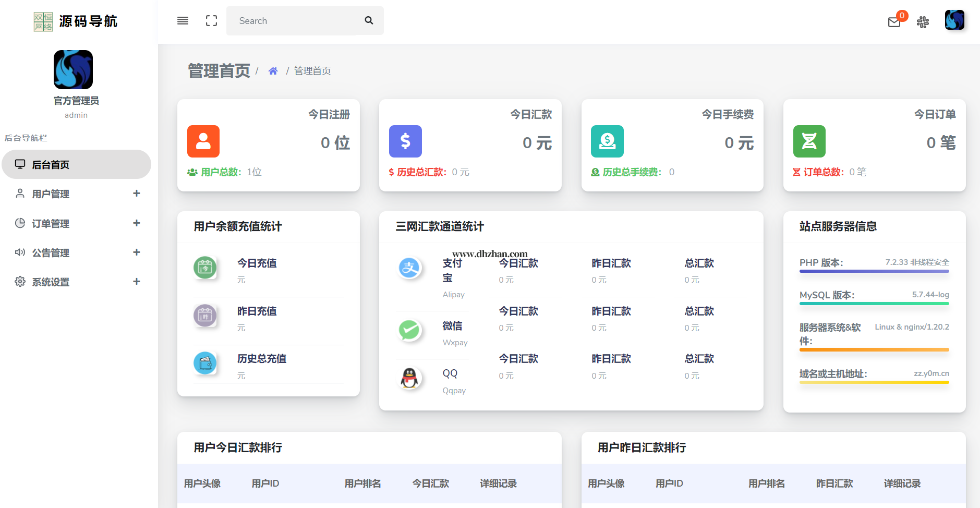The height and width of the screenshot is (508, 980).
Task: Open 公告管理 sidebar menu item
Action: tap(51, 253)
